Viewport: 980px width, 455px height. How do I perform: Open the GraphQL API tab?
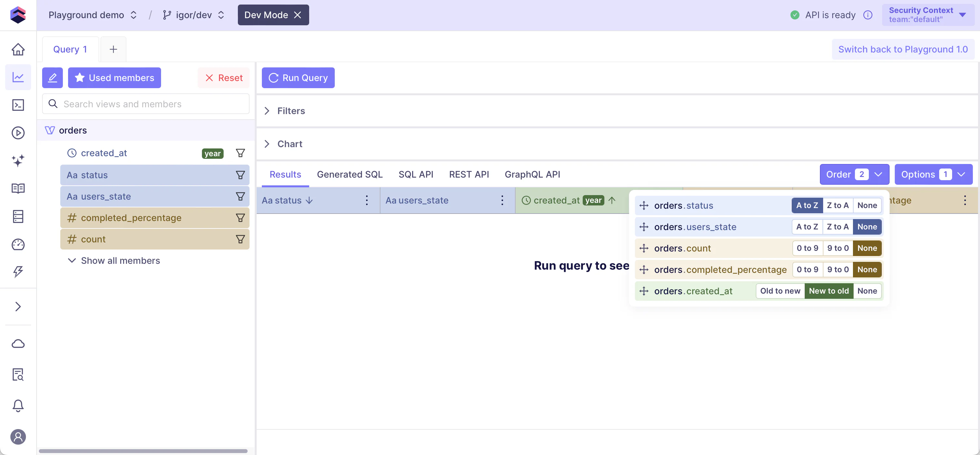[x=532, y=174]
